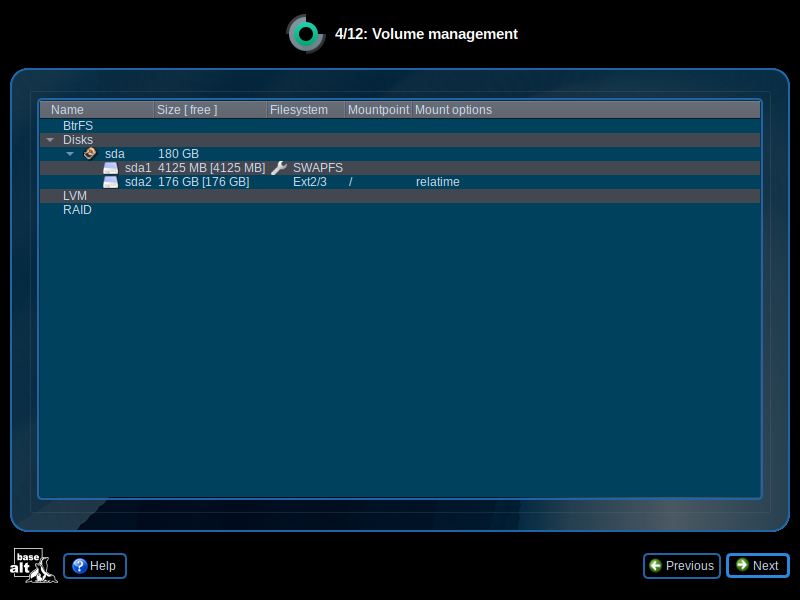Click the sda hard disk icon
This screenshot has width=800, height=600.
click(x=90, y=154)
